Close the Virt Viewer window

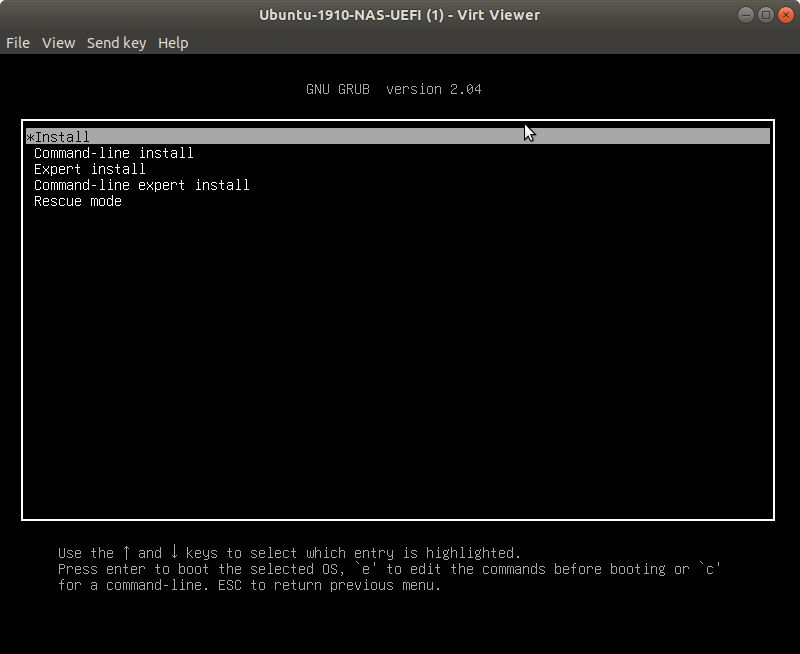(786, 15)
